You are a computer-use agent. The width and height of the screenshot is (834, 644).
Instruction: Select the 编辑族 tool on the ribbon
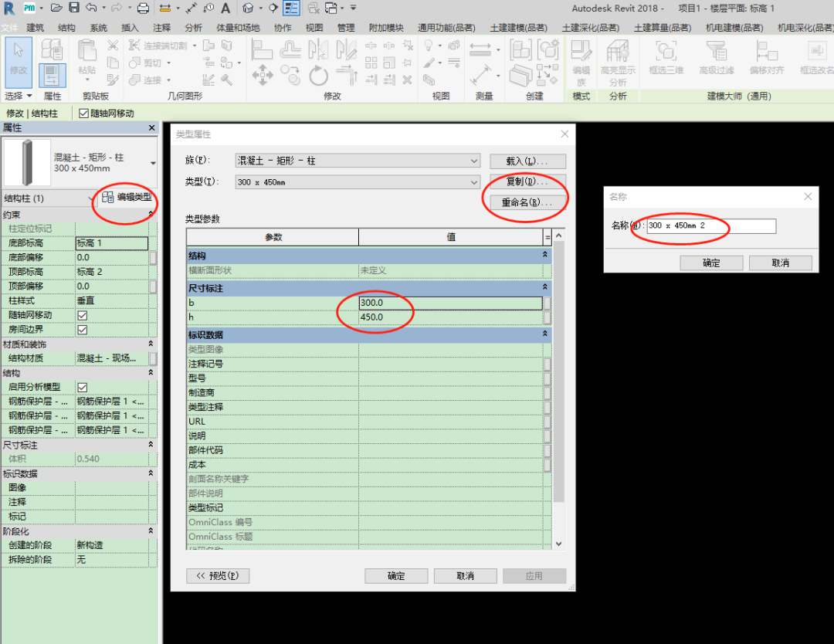click(x=581, y=58)
